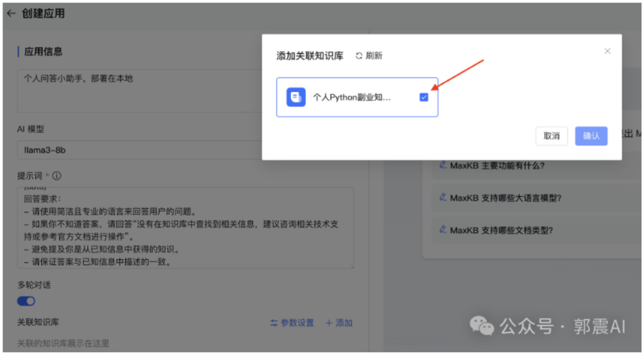Click the 个人Python副业知... knowledge base document icon
This screenshot has height=354, width=644.
click(296, 97)
